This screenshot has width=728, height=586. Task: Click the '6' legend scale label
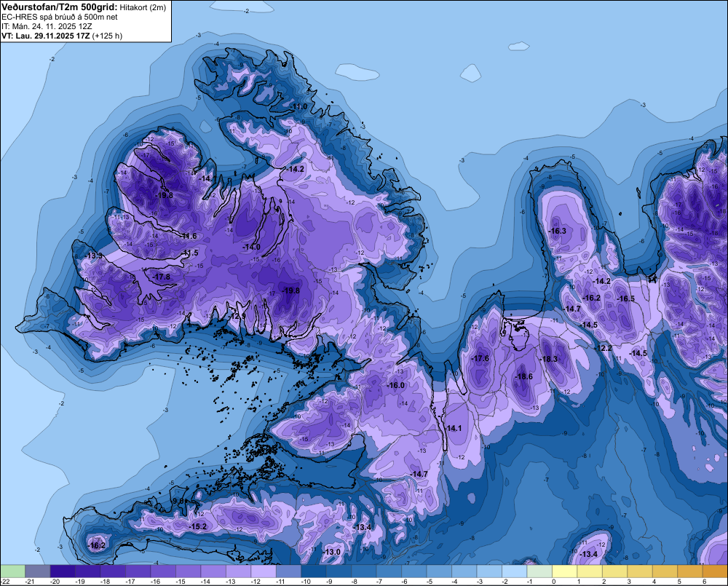pos(704,582)
